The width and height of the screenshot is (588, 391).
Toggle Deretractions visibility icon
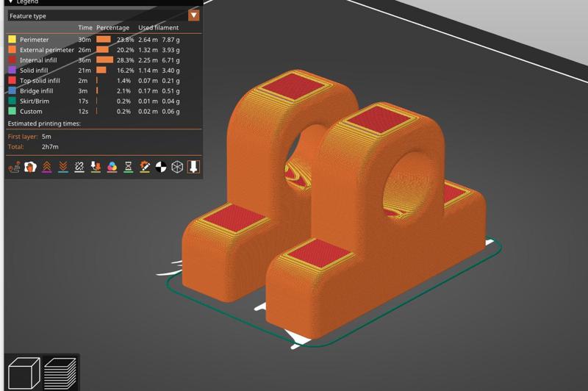(63, 166)
